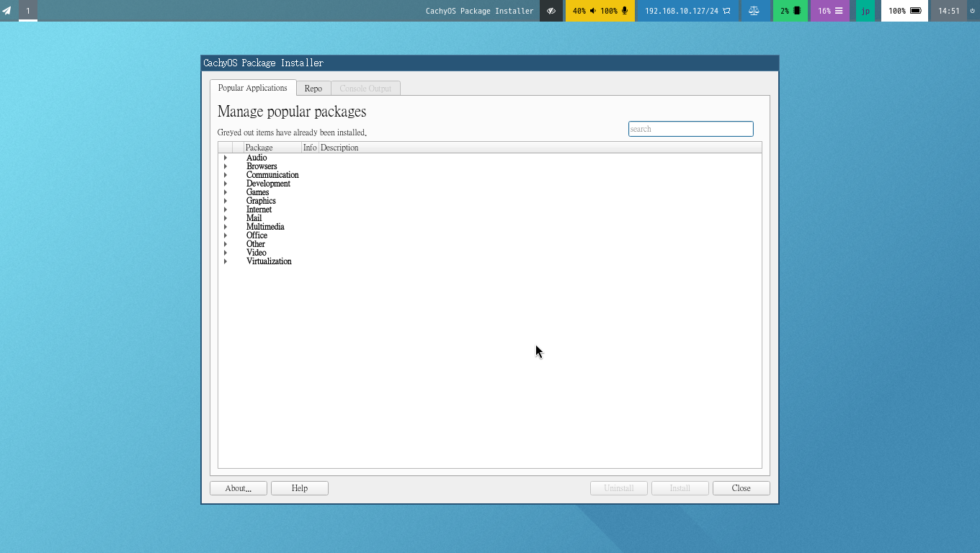Expand the Audio category
This screenshot has width=980, height=553.
point(226,158)
